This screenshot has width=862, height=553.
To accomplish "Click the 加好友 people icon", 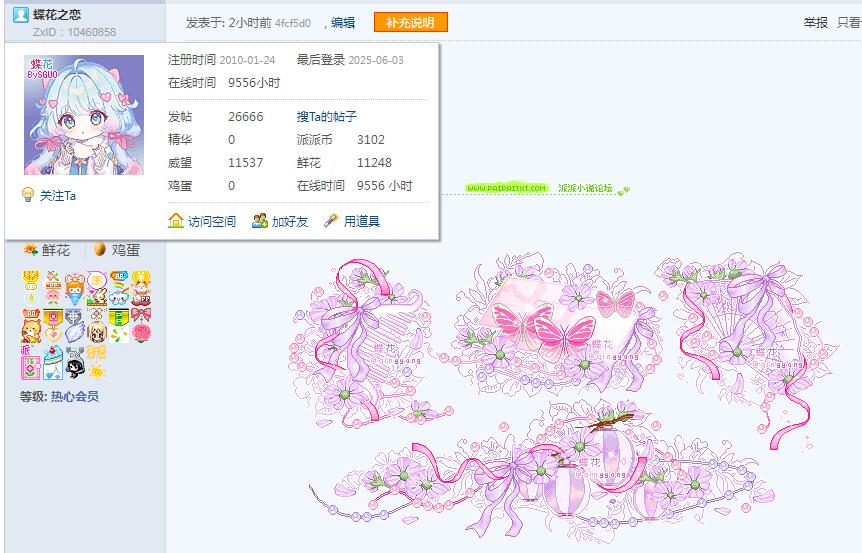I will click(259, 221).
